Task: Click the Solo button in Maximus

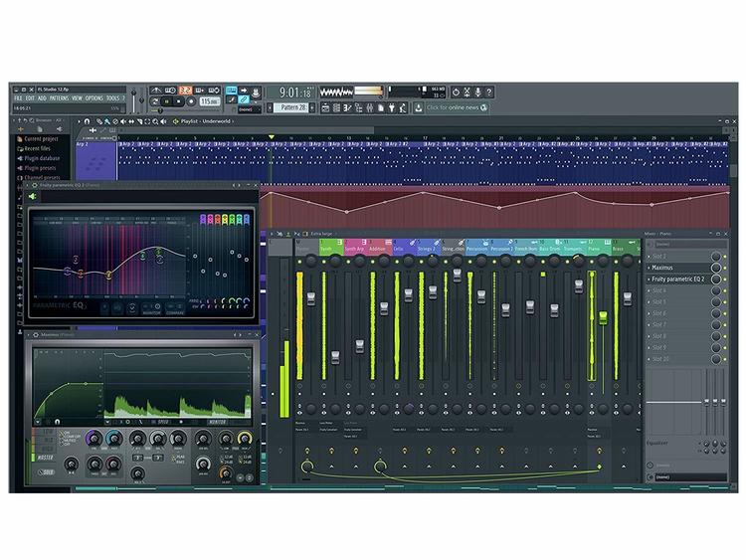Action: 46,469
